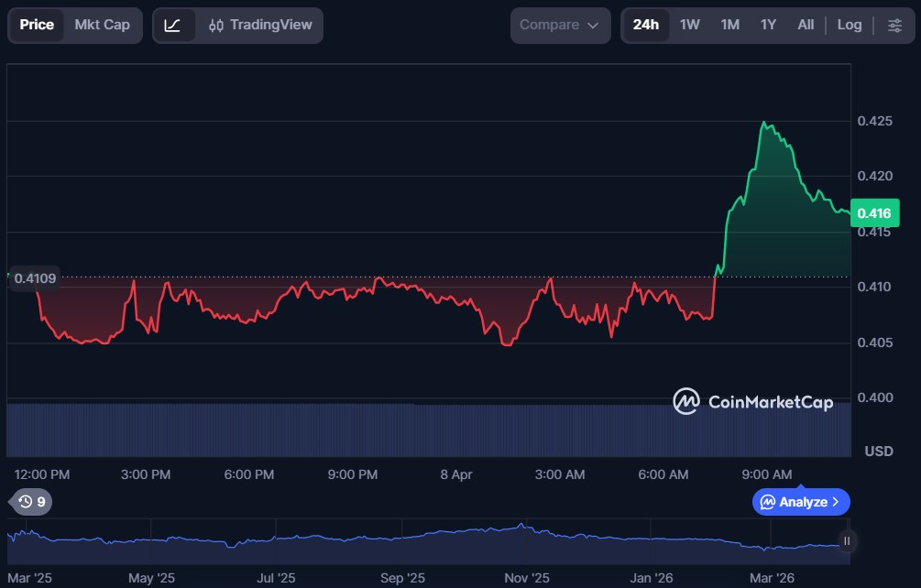Set chart range to 1Y
This screenshot has width=921, height=588.
tap(768, 25)
